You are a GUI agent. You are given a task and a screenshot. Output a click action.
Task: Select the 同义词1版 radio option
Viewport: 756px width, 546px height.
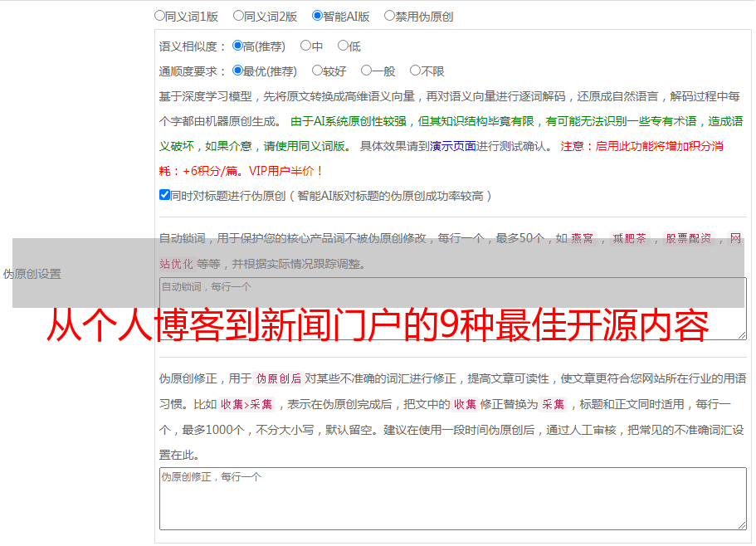[x=159, y=16]
